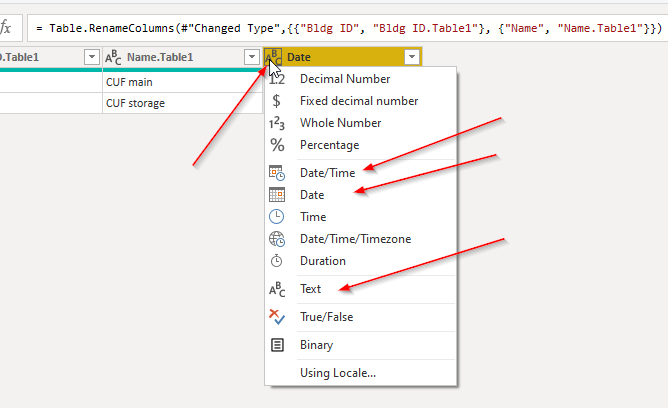Open the filter dropdown left of Name.Table1
This screenshot has height=408, width=668.
(92, 57)
